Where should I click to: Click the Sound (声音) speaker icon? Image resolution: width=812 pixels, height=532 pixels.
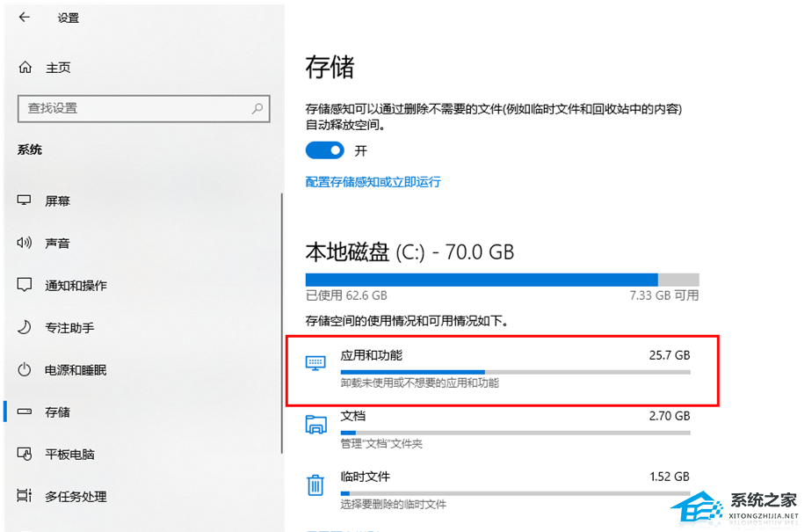coord(25,243)
